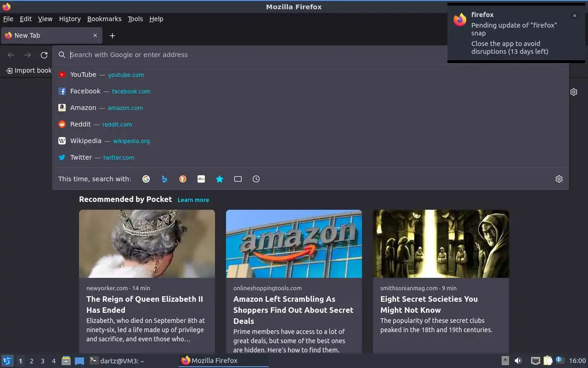This screenshot has height=368, width=588.
Task: Select Amazon suggestion amazon.com
Action: (311, 108)
